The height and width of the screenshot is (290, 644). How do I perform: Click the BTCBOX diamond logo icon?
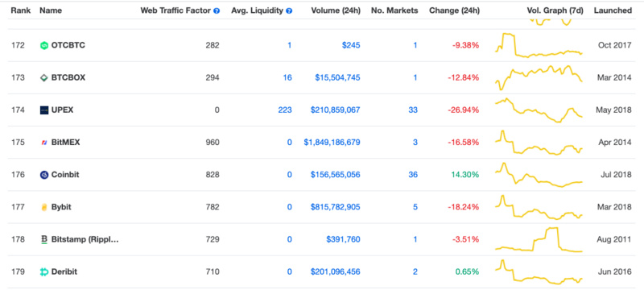pyautogui.click(x=44, y=77)
